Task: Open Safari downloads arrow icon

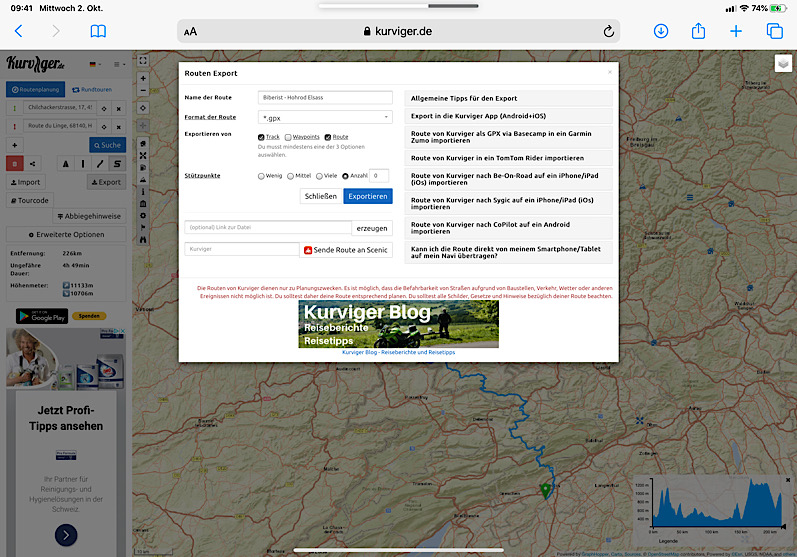Action: (661, 31)
